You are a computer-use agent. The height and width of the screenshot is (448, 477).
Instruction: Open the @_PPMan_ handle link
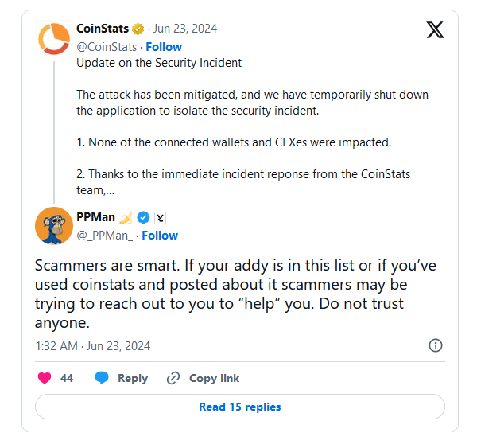click(104, 236)
